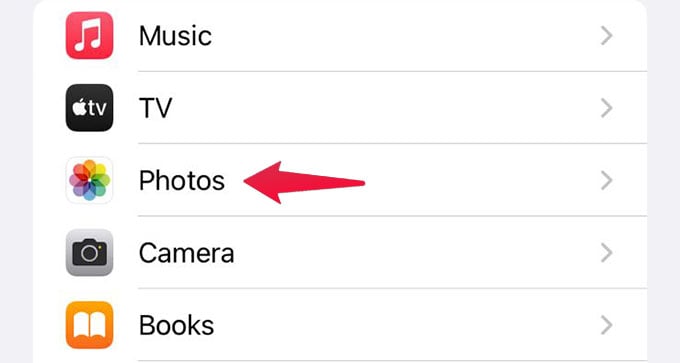Viewport: 680px width, 363px height.
Task: Click the Camera row disclosure chevron
Action: coord(606,253)
